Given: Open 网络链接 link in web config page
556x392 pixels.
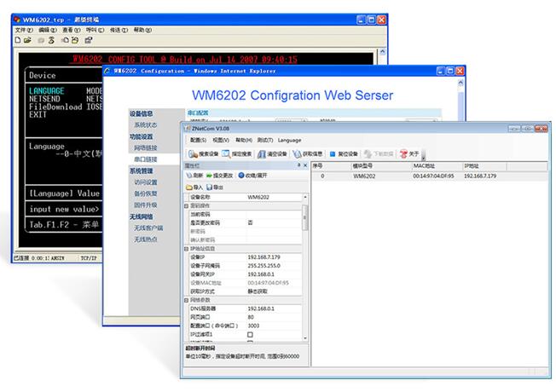Looking at the screenshot, I should [145, 147].
